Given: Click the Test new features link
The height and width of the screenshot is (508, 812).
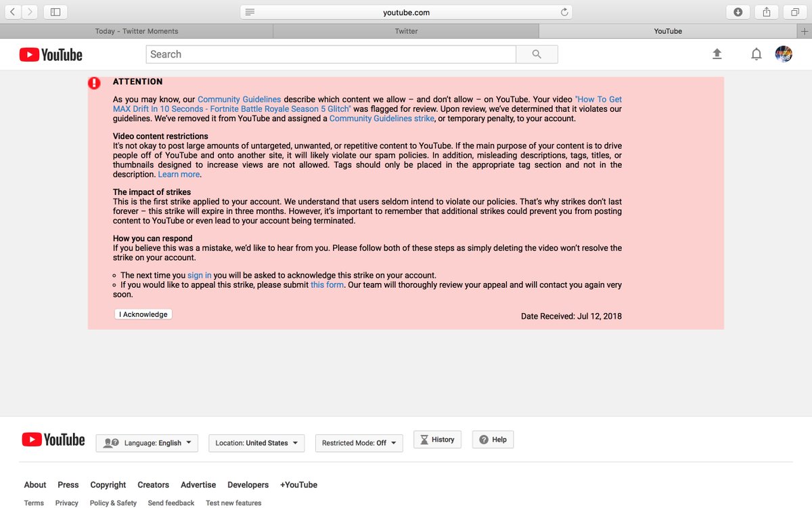Looking at the screenshot, I should click(233, 503).
